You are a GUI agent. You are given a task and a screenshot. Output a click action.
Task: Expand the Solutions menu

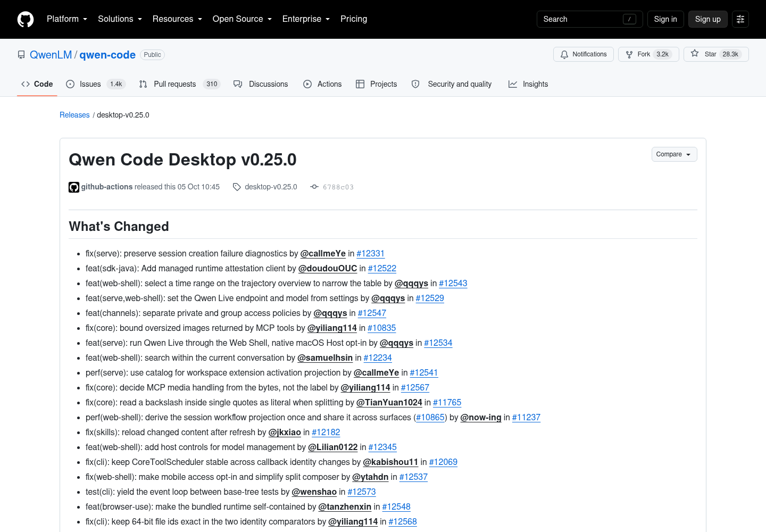click(120, 19)
